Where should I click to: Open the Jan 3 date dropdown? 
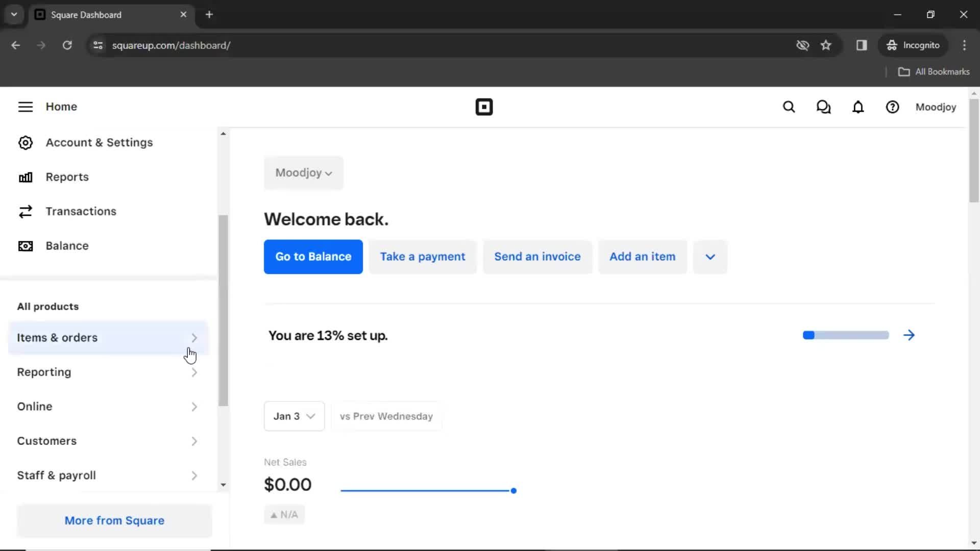click(x=294, y=416)
